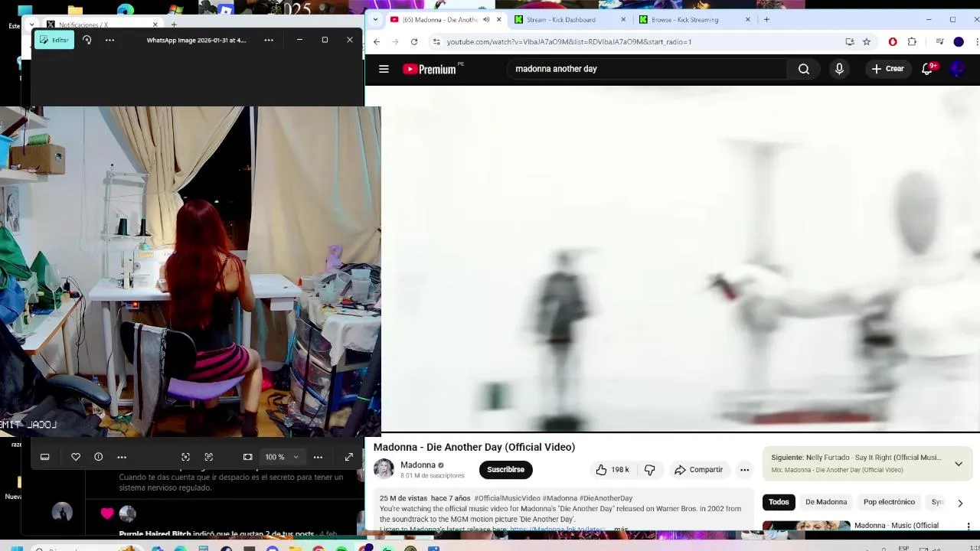This screenshot has height=551, width=980.
Task: Open Madonna channel avatar
Action: tap(384, 469)
